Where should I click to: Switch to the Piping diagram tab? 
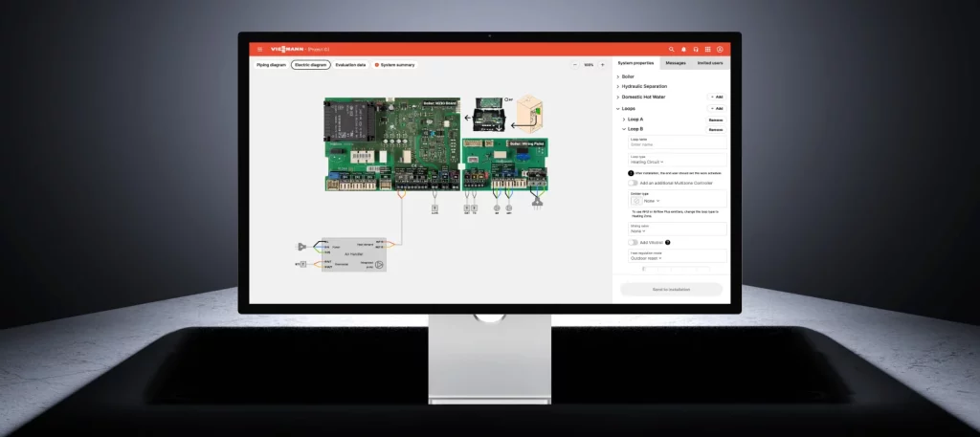[271, 65]
